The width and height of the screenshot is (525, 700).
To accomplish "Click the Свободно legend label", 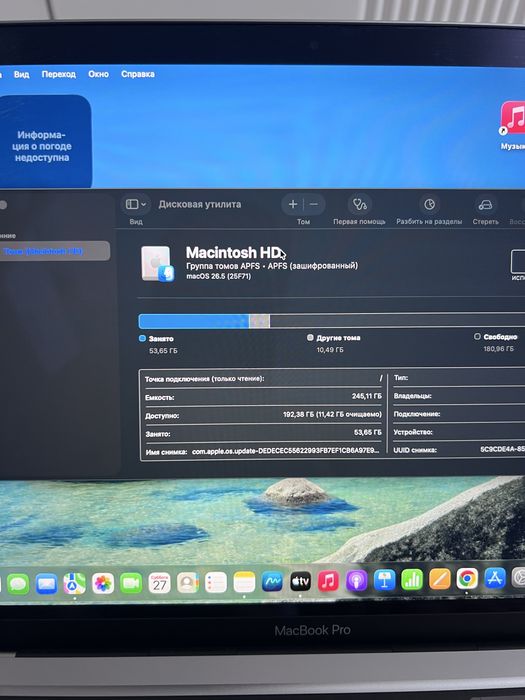I will tap(500, 337).
